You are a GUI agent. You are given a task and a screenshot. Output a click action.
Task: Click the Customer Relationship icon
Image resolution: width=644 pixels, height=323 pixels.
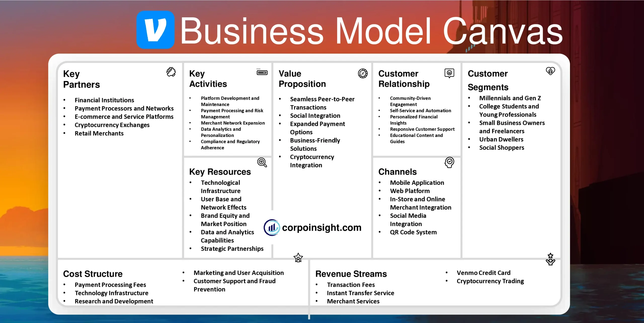pyautogui.click(x=448, y=73)
